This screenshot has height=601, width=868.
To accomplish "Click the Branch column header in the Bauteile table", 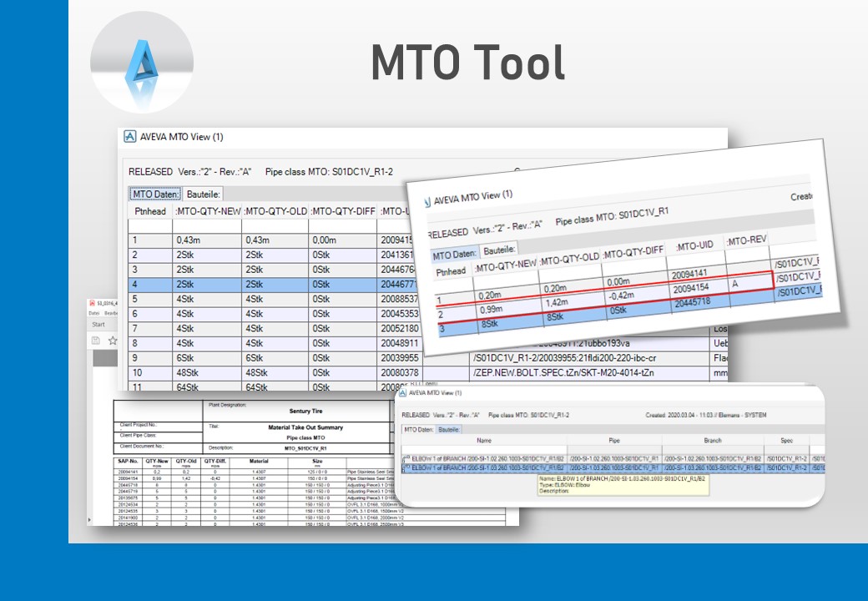I will [x=713, y=440].
